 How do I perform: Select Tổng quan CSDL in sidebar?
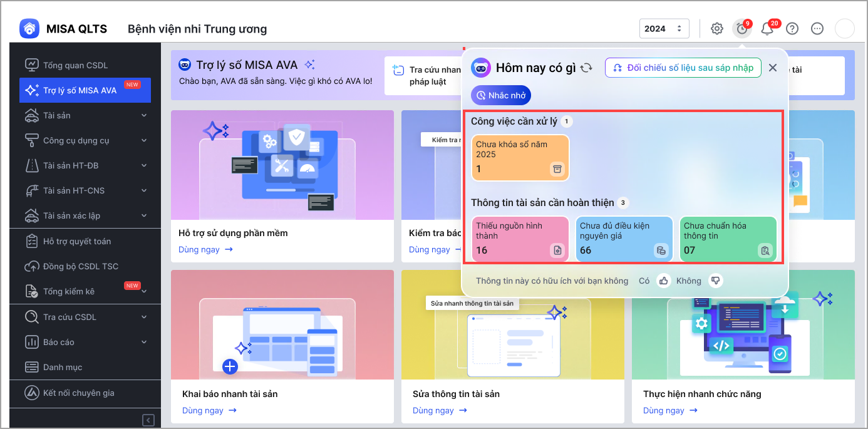coord(75,65)
